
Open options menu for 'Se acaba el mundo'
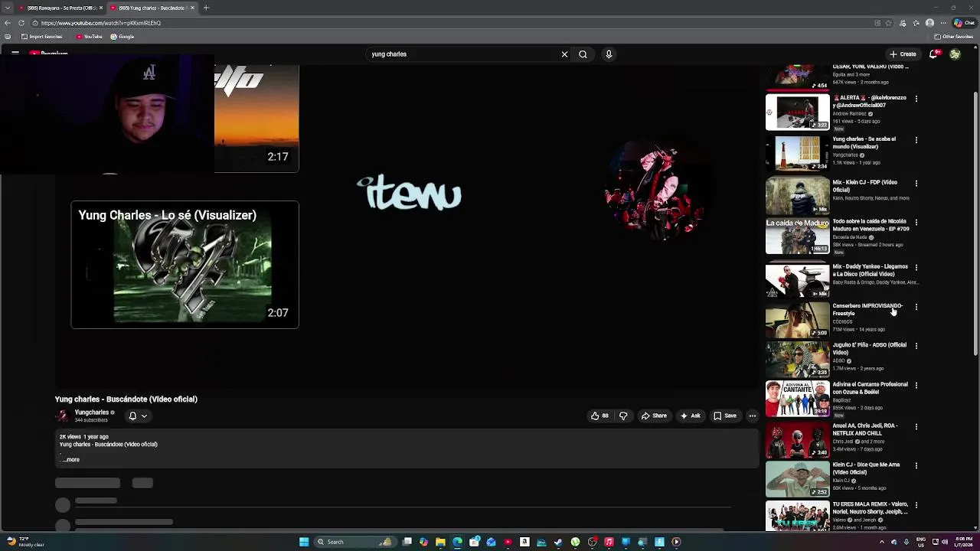click(916, 141)
